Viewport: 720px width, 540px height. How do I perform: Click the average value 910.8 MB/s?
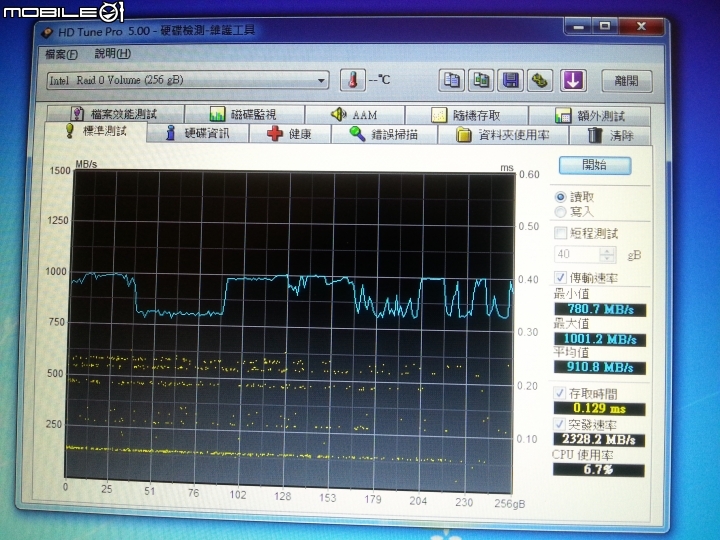(x=600, y=368)
